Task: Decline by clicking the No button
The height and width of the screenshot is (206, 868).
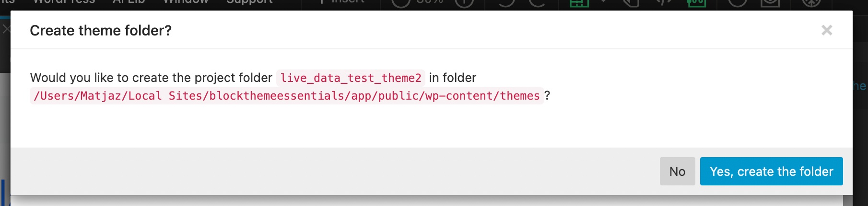Action: pyautogui.click(x=677, y=171)
